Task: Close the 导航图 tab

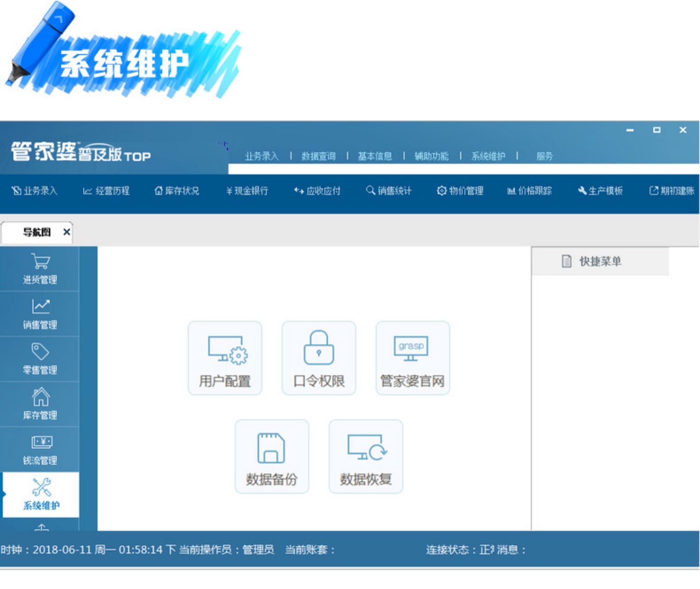Action: point(67,231)
